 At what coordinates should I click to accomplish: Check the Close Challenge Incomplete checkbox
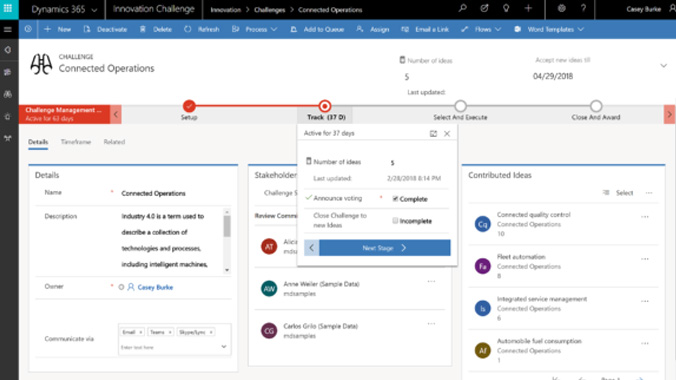click(395, 220)
